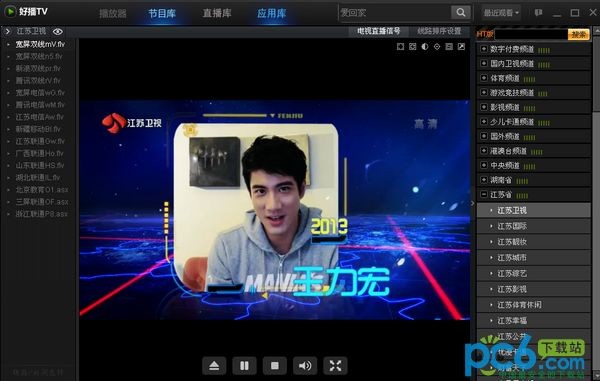Switch to the 直播库 tab
Screen dimensions: 600x381
click(217, 13)
